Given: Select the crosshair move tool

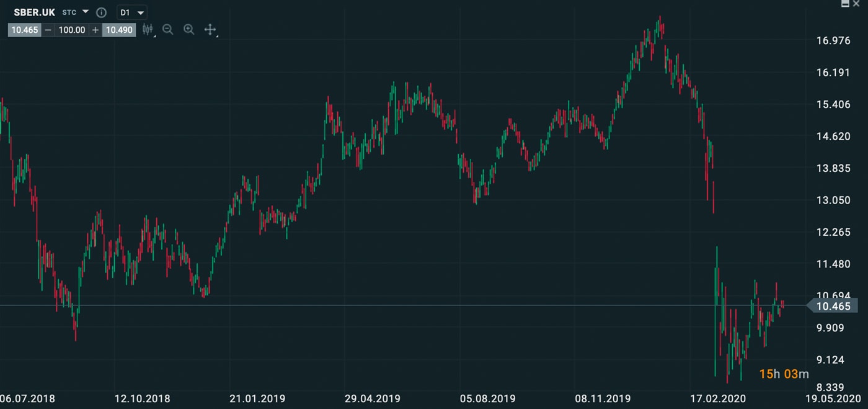Looking at the screenshot, I should 210,29.
